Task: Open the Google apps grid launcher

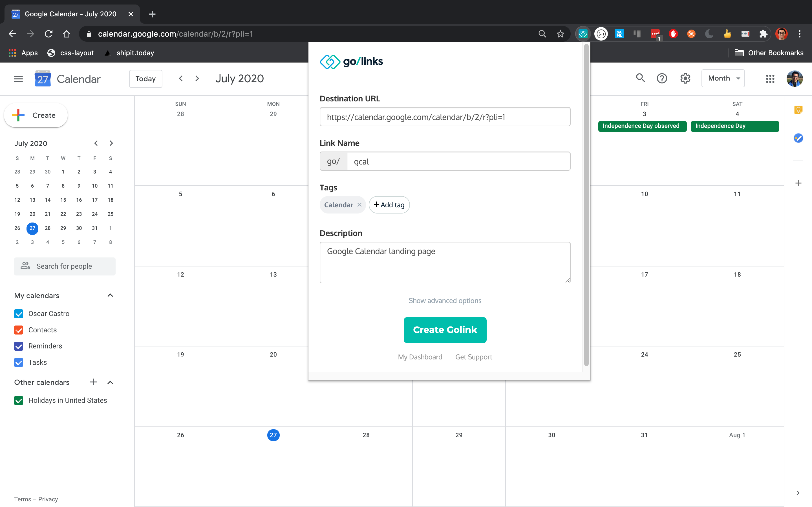Action: click(770, 79)
